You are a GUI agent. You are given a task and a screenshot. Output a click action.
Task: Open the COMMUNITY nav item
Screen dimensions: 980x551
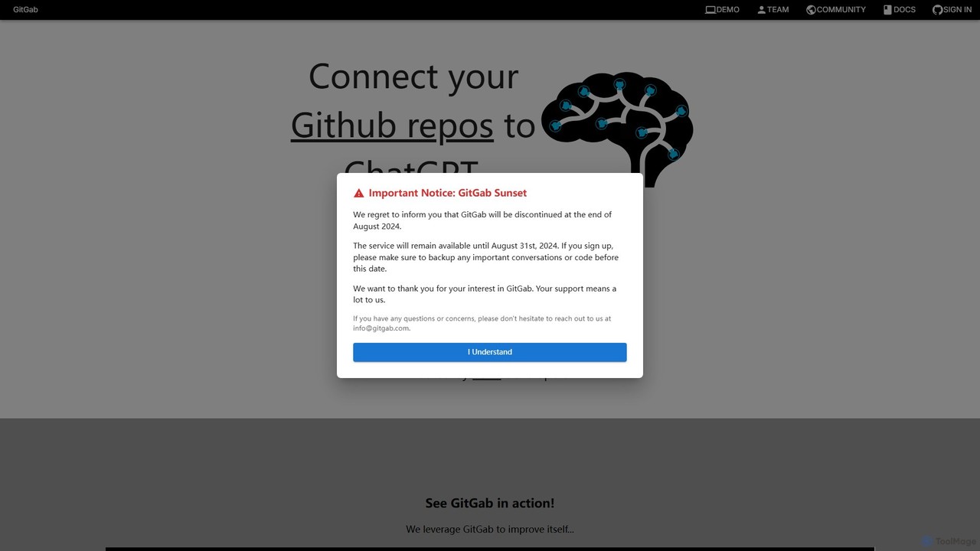(x=836, y=10)
